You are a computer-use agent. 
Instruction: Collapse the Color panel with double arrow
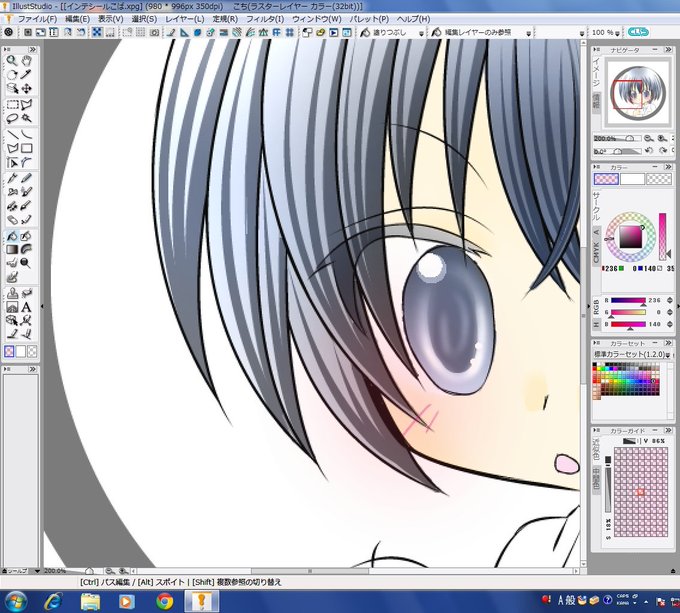[x=668, y=167]
